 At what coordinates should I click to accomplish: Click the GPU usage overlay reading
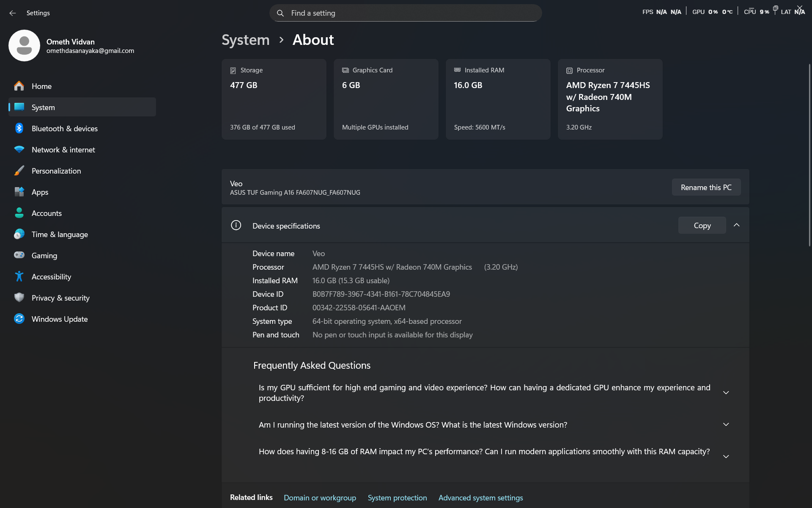(712, 12)
